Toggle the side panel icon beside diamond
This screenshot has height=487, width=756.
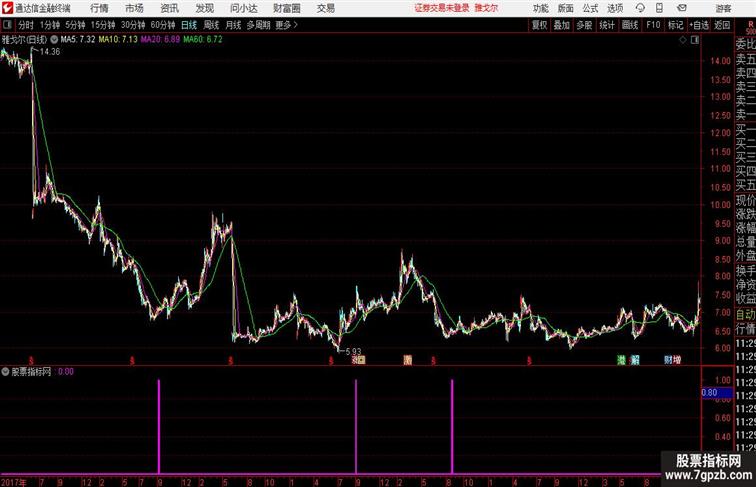pos(695,40)
